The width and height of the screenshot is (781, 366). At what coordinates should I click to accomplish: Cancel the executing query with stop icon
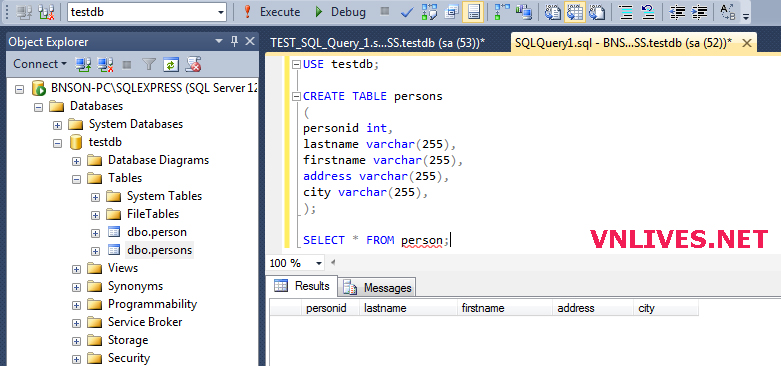pos(385,11)
